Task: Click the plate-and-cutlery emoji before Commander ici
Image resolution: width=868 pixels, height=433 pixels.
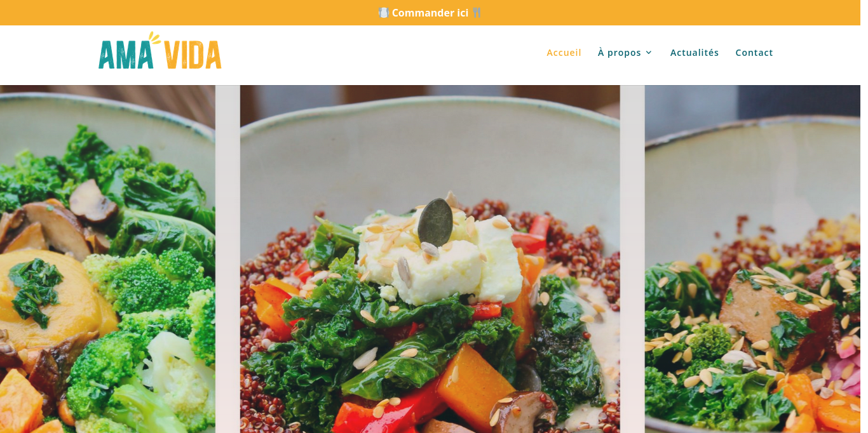Action: click(383, 13)
